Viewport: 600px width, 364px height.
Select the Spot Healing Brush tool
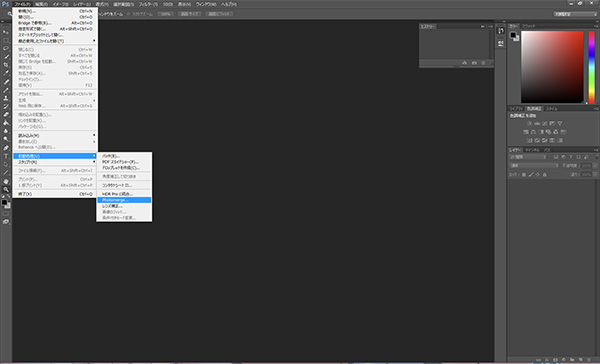pyautogui.click(x=6, y=82)
